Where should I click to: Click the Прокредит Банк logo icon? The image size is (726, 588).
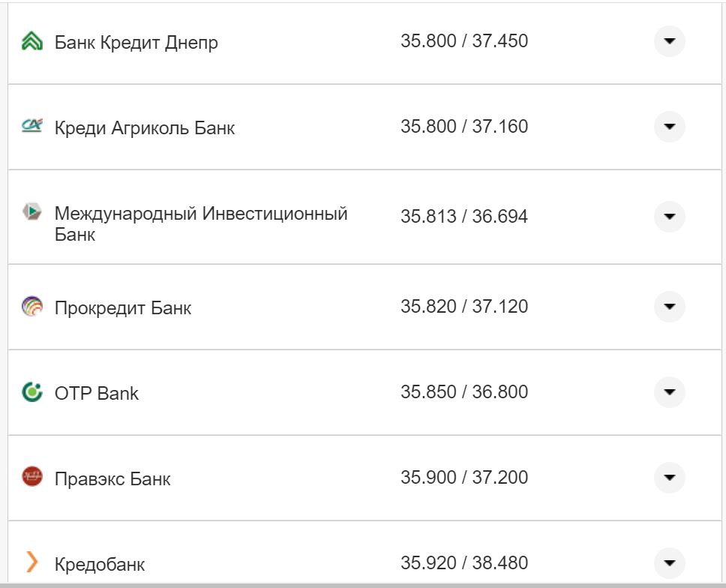point(31,307)
